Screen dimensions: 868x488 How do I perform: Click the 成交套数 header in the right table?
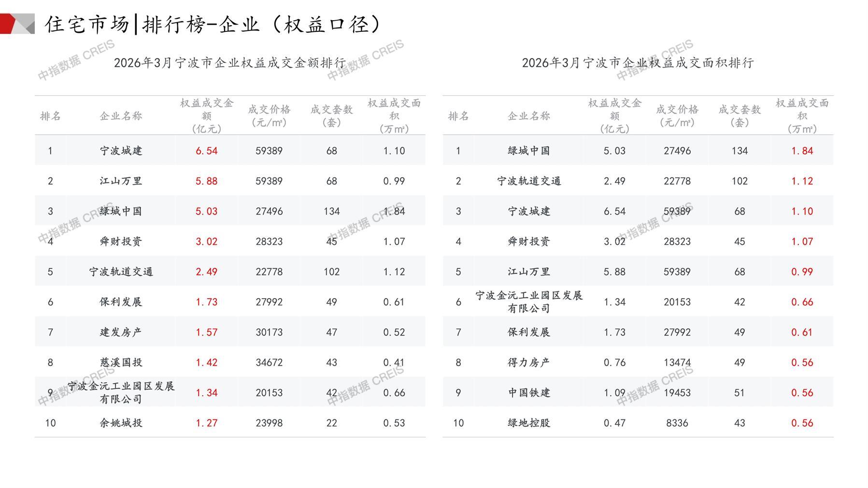pos(739,115)
